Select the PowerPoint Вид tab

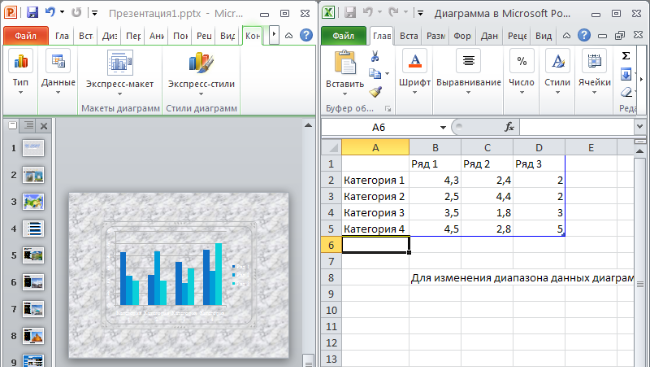pyautogui.click(x=228, y=36)
